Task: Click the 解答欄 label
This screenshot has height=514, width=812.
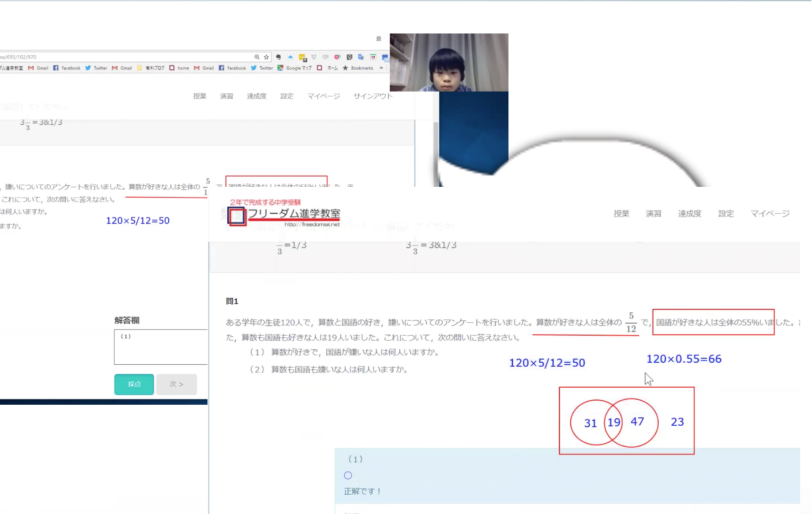Action: 127,320
